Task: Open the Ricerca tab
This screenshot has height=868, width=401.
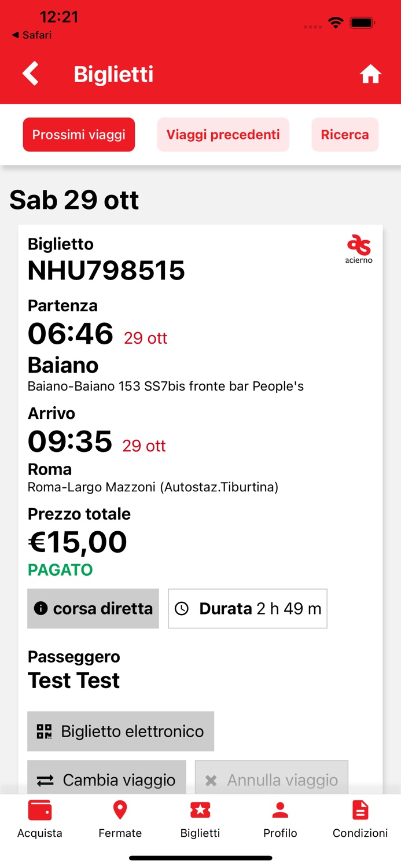Action: pos(345,135)
